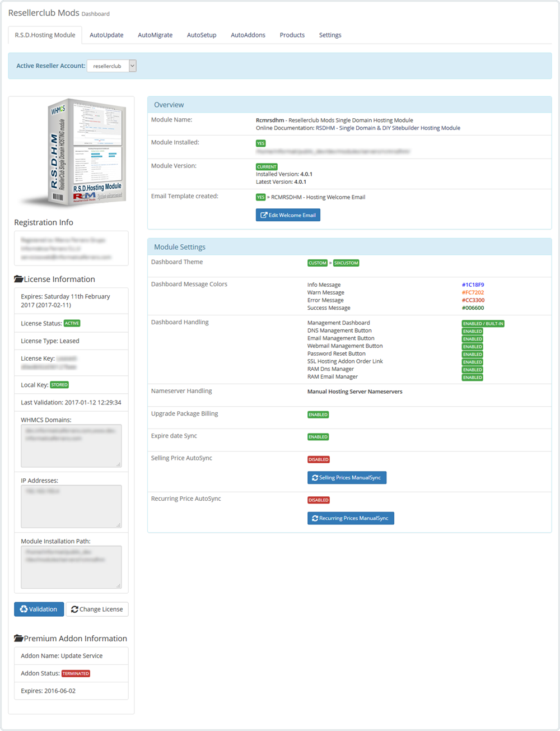Go to the Products tab
The width and height of the screenshot is (560, 731).
pyautogui.click(x=292, y=35)
